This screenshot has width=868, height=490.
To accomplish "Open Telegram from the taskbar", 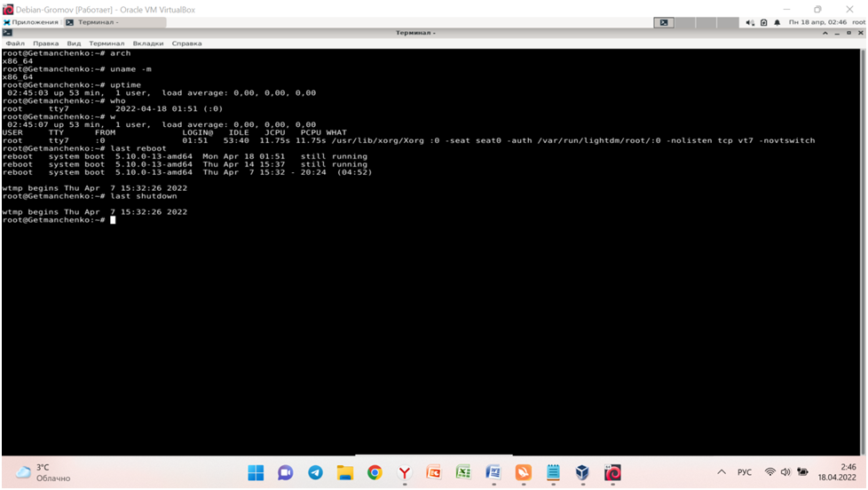I will click(x=316, y=472).
